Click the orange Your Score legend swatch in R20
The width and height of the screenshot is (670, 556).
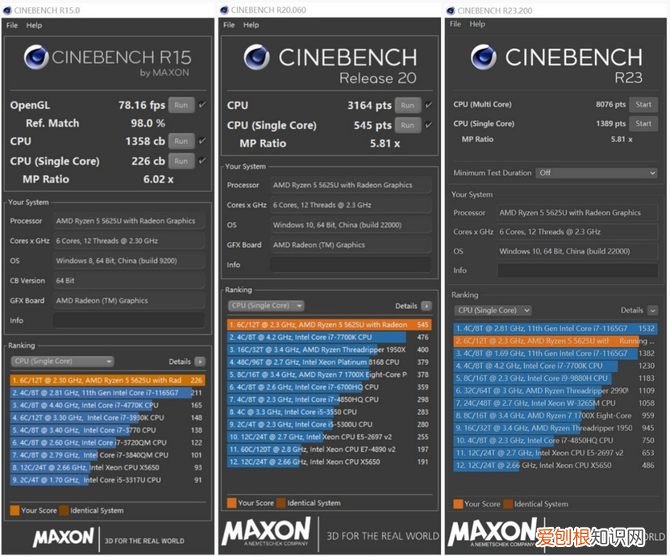point(231,503)
